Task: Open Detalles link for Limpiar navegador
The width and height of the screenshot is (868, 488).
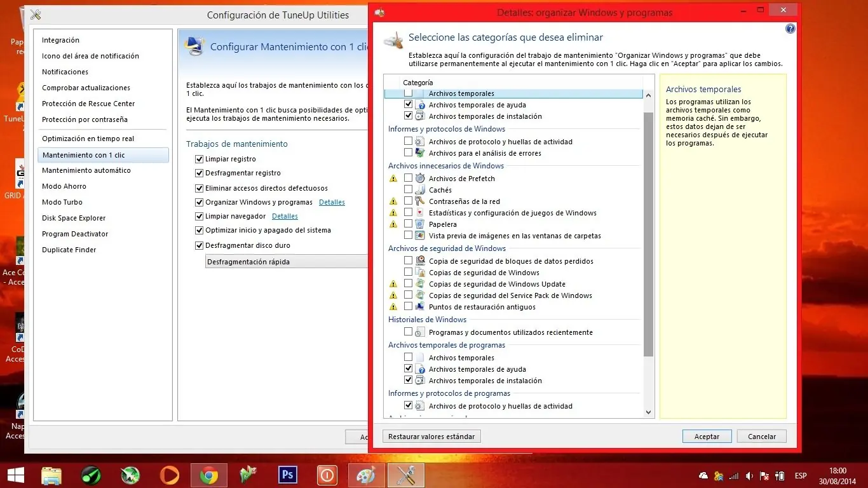Action: (285, 216)
